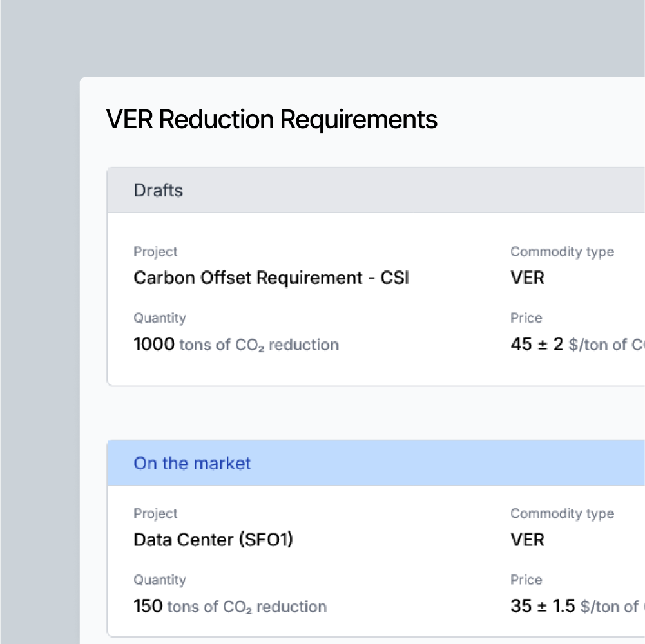Select the 45 ± 2 price value
The image size is (645, 644).
tap(537, 345)
